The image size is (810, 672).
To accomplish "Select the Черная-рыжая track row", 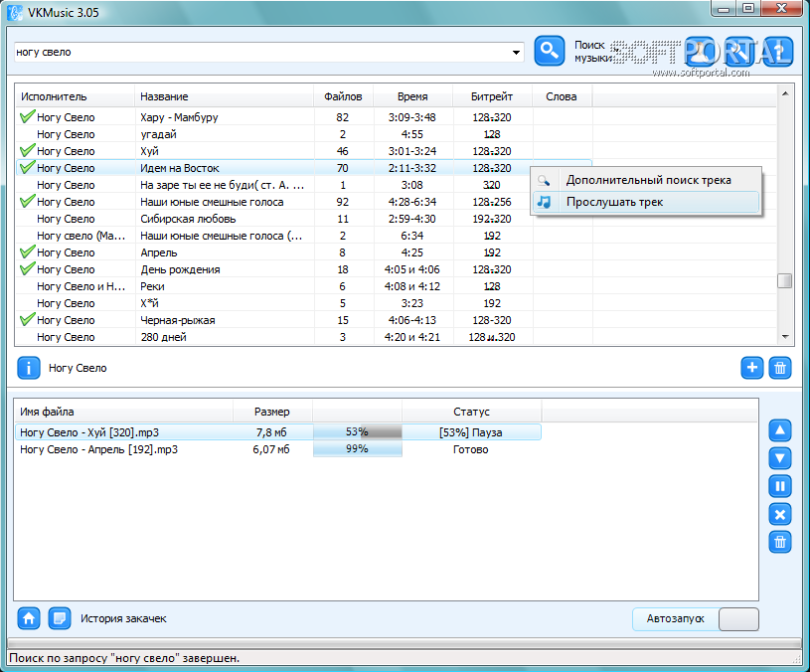I will tap(177, 320).
